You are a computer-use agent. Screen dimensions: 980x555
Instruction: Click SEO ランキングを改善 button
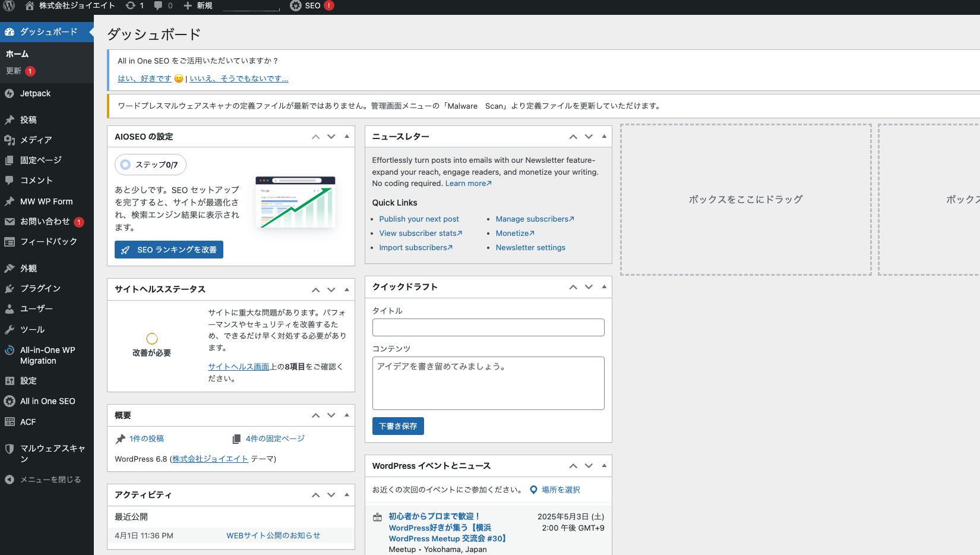point(169,250)
